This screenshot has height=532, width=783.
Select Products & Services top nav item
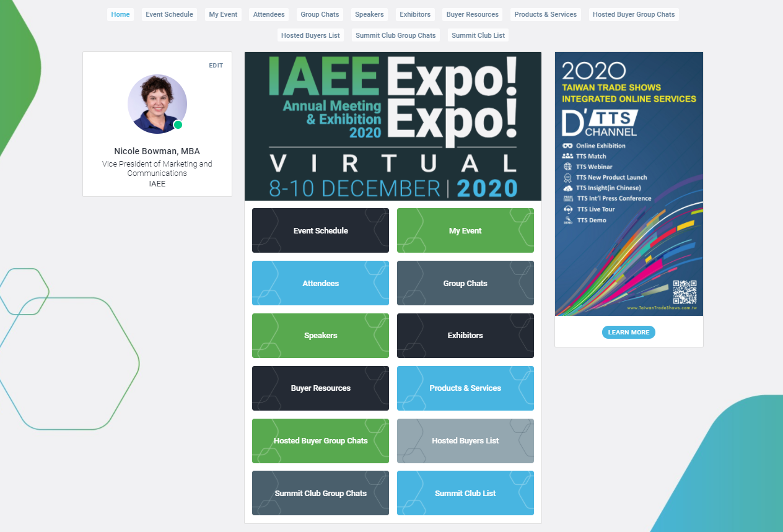(546, 14)
